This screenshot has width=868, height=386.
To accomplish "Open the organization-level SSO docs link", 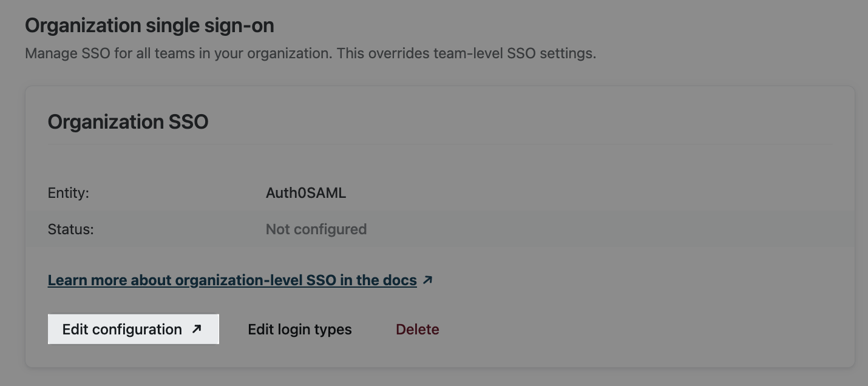I will coord(232,280).
